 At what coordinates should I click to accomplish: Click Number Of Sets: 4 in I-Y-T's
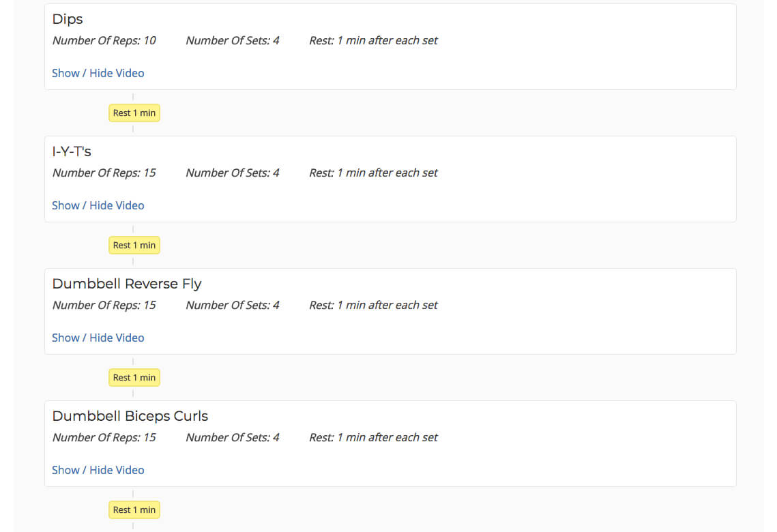pyautogui.click(x=233, y=173)
